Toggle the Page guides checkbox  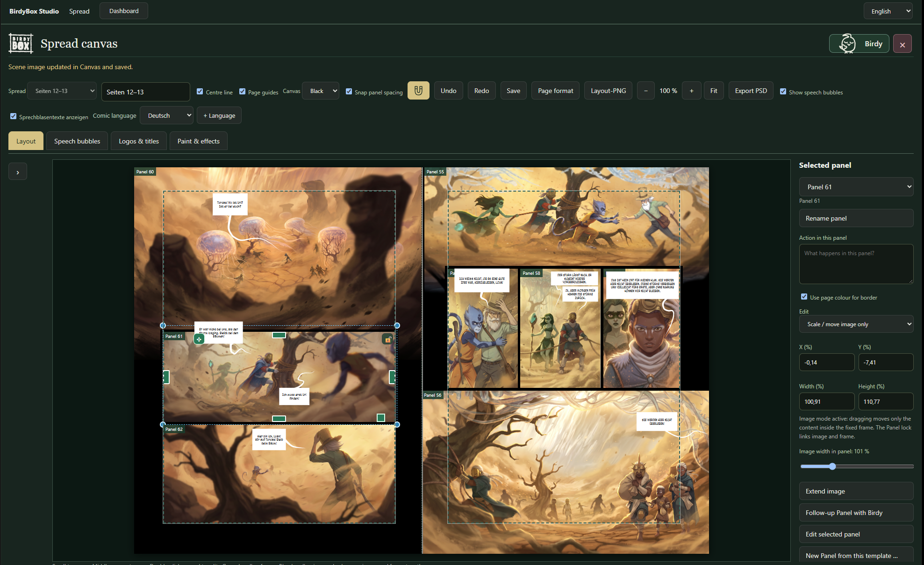pyautogui.click(x=243, y=92)
